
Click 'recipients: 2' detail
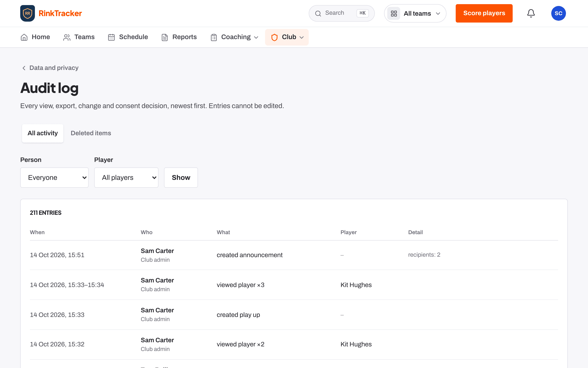(424, 255)
